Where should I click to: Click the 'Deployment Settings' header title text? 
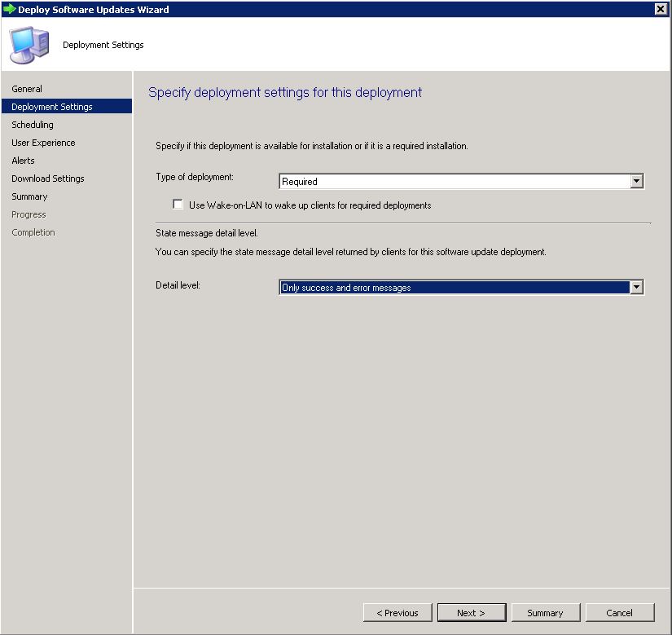pos(103,45)
